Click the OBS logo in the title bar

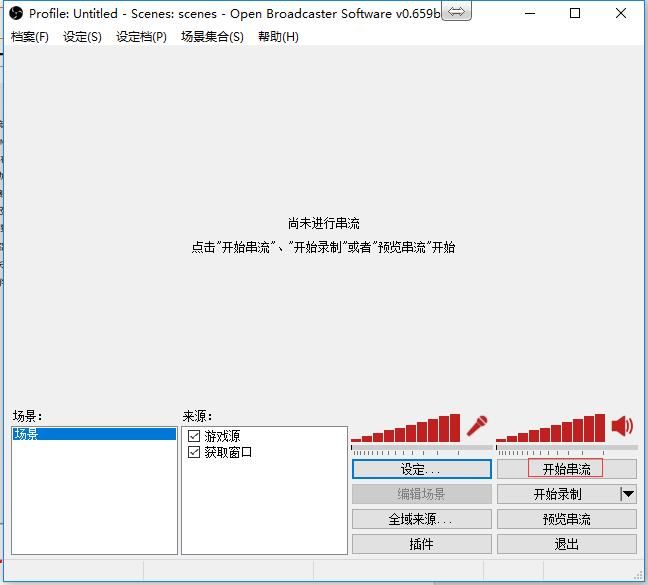[x=16, y=14]
